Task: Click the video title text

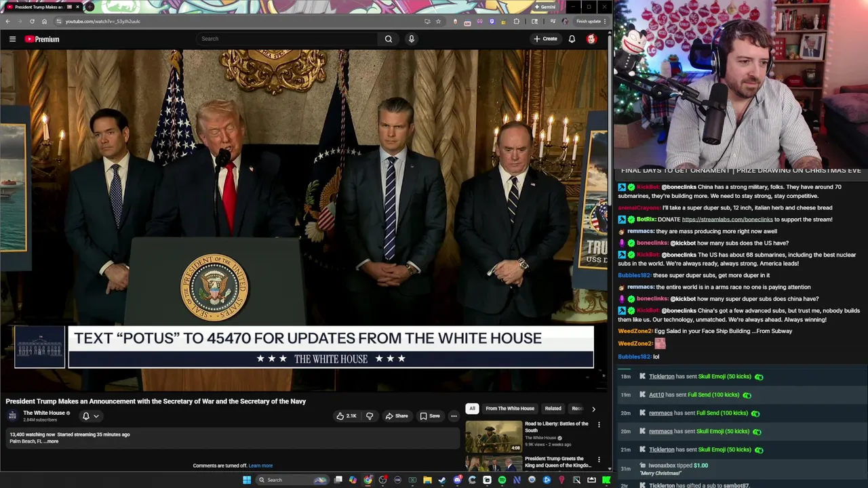Action: coord(156,401)
